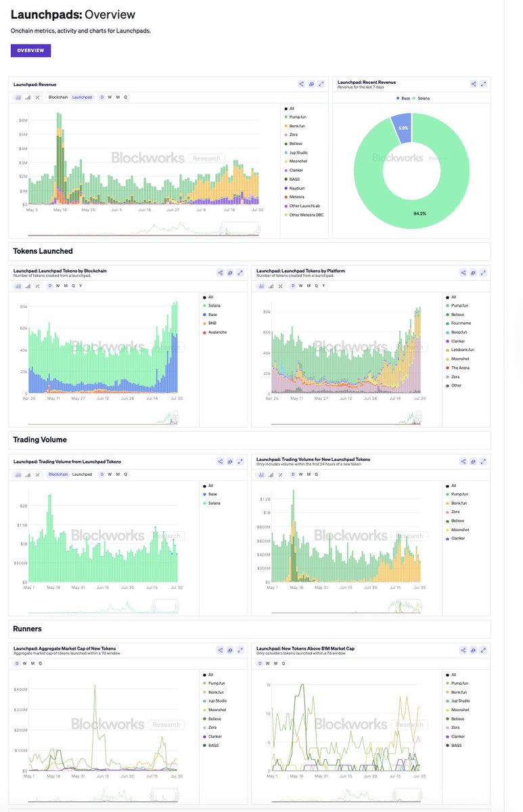This screenshot has height=812, width=523.
Task: Share the Launchpad Tokens by Platform chart
Action: [x=463, y=273]
